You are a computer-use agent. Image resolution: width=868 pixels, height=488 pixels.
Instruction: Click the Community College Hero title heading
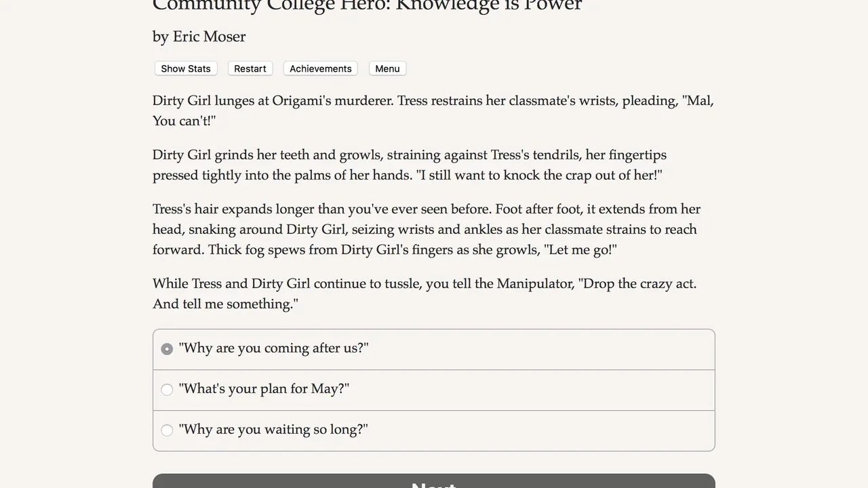point(367,5)
